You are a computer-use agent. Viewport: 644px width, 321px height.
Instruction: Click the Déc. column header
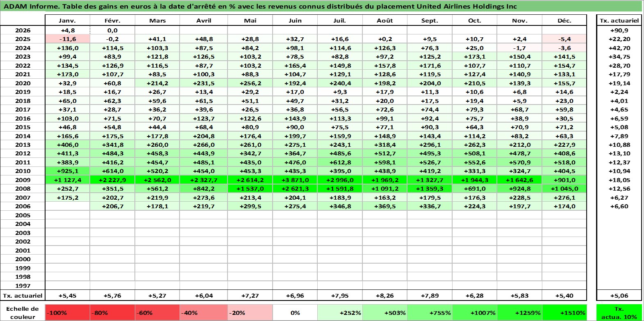click(x=564, y=20)
